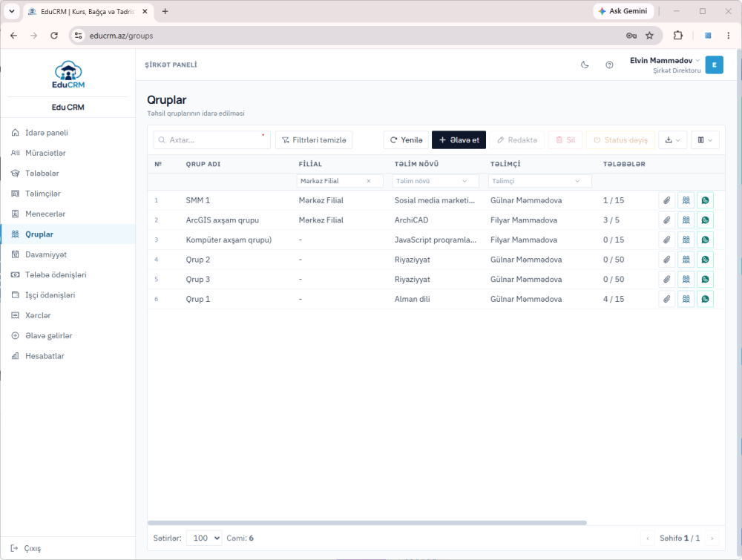
Task: Open students icon for ArcGİS axşam qrupu
Action: coord(686,220)
